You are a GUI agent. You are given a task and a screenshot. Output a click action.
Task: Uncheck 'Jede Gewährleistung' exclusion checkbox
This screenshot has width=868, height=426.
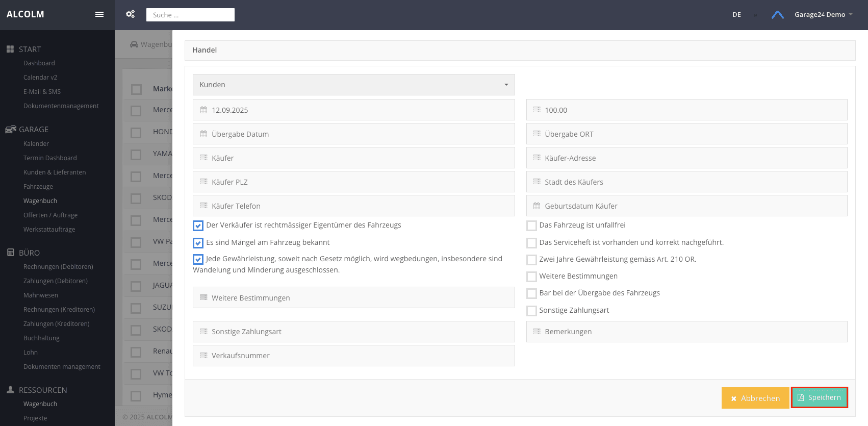(198, 259)
